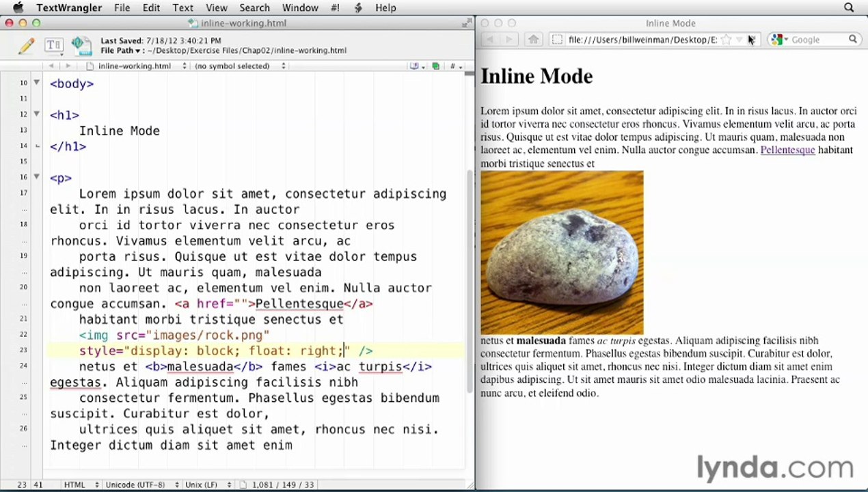Open the marker menu icon

(416, 66)
